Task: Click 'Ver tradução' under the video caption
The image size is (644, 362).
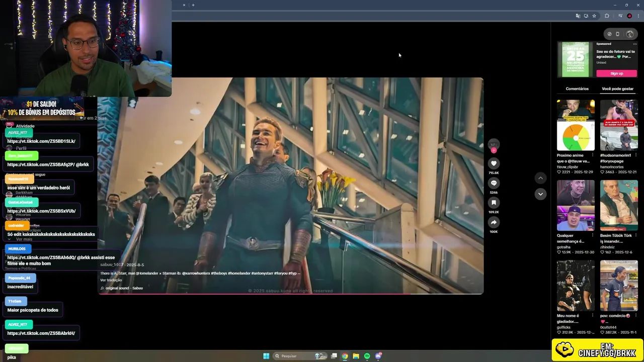Action: [x=111, y=280]
